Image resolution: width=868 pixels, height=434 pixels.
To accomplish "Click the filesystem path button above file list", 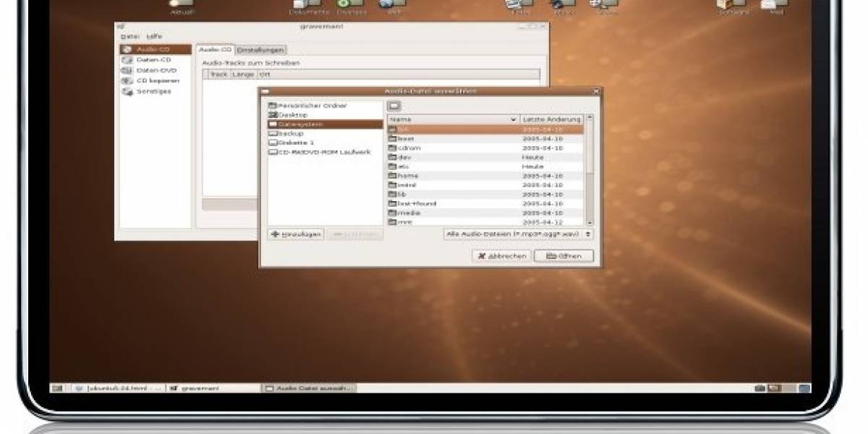I will point(394,106).
